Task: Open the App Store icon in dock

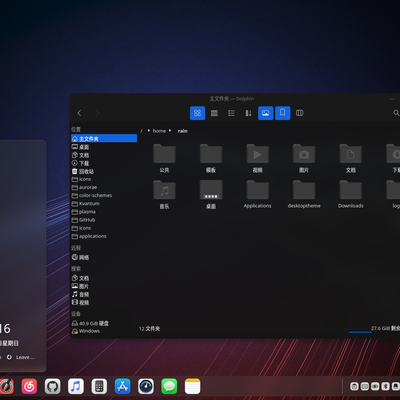Action: [x=123, y=387]
